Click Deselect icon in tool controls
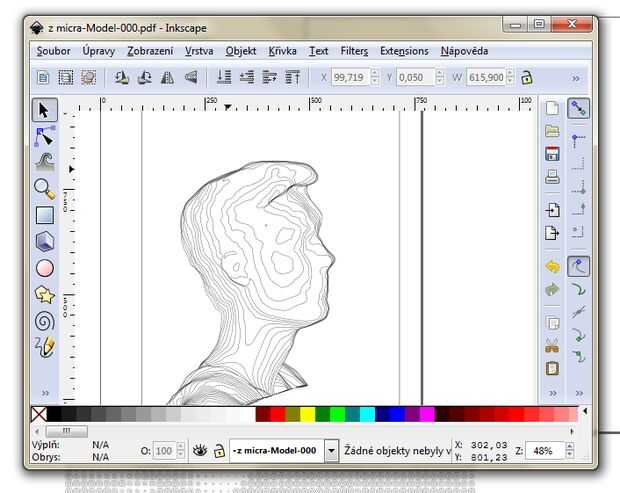 89,77
